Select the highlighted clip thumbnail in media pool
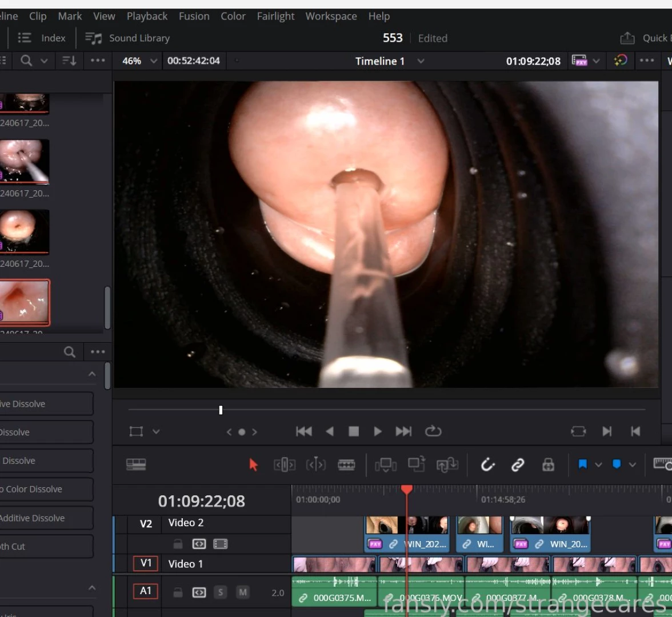Screen dimensions: 672x617 (x=25, y=302)
